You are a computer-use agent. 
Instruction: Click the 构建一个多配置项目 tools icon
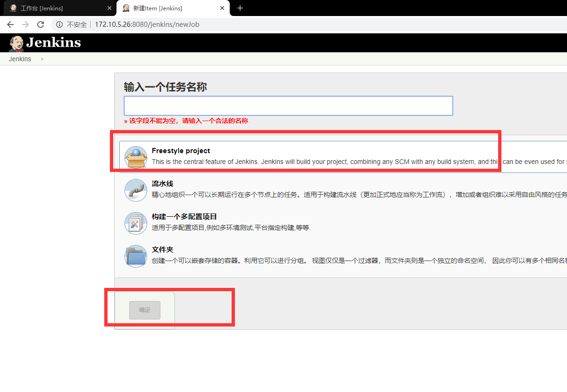click(136, 223)
